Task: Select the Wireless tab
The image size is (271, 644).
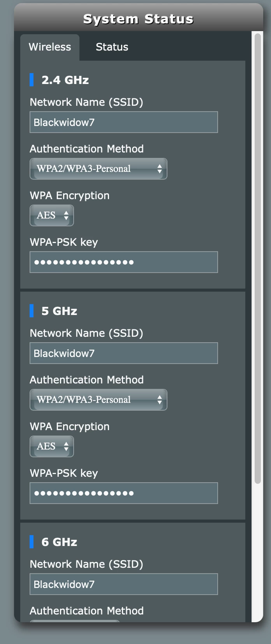Action: click(x=50, y=47)
